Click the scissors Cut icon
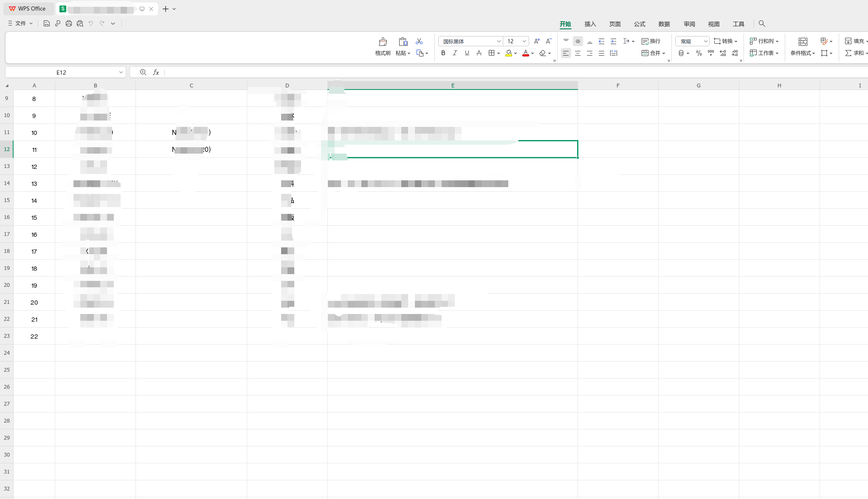Viewport: 868px width, 499px height. (419, 41)
